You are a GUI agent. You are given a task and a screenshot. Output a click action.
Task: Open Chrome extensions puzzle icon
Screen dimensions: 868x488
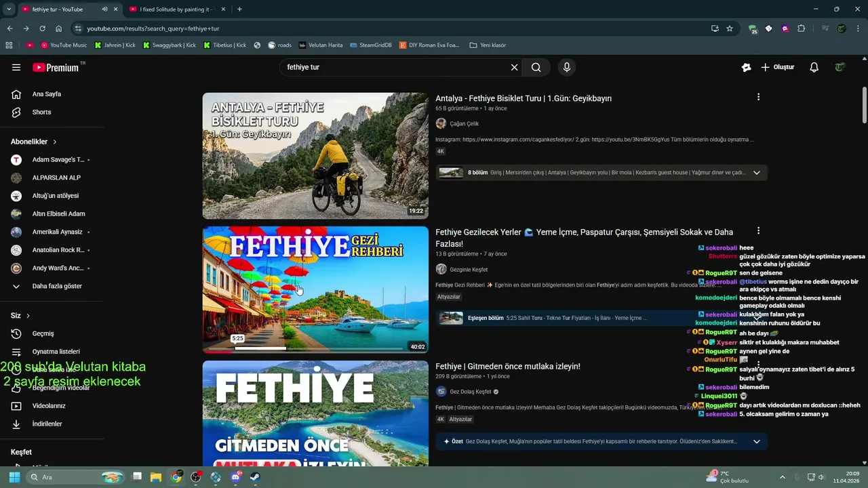click(802, 28)
